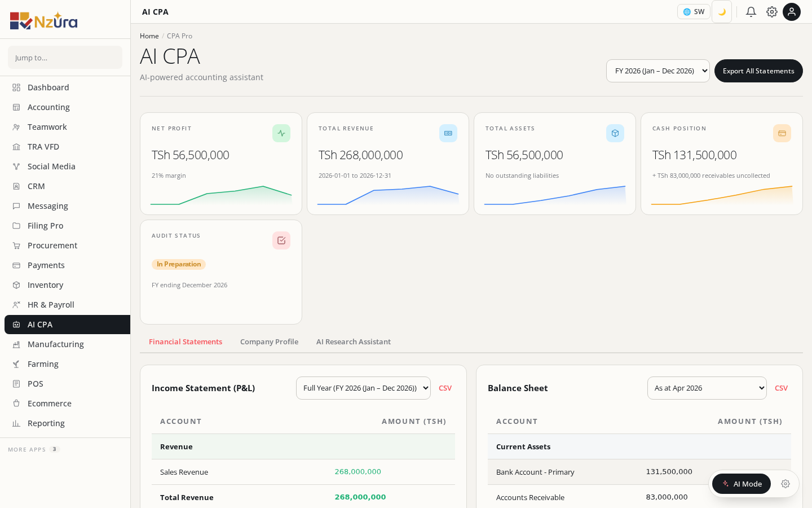The image size is (812, 508).
Task: Go to Home breadcrumb
Action: pyautogui.click(x=149, y=36)
